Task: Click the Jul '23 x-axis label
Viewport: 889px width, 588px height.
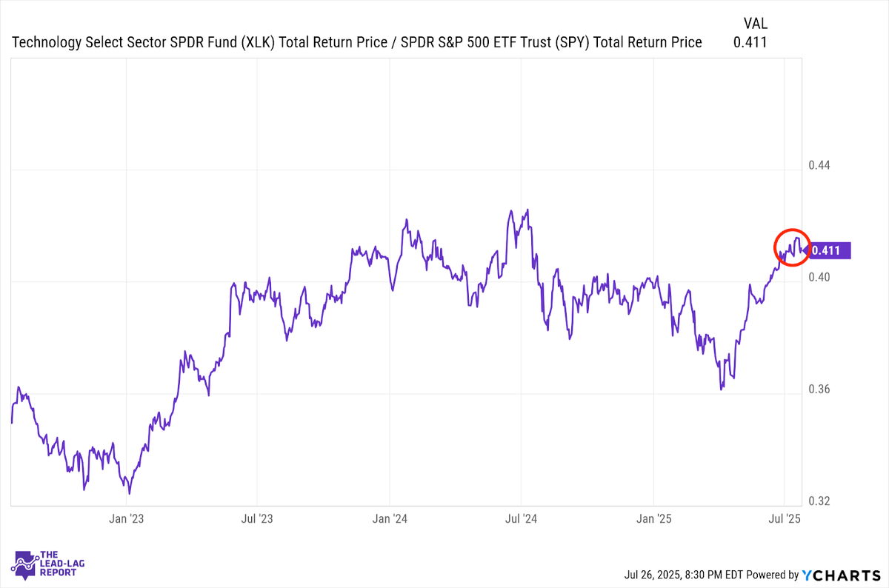Action: [x=259, y=518]
